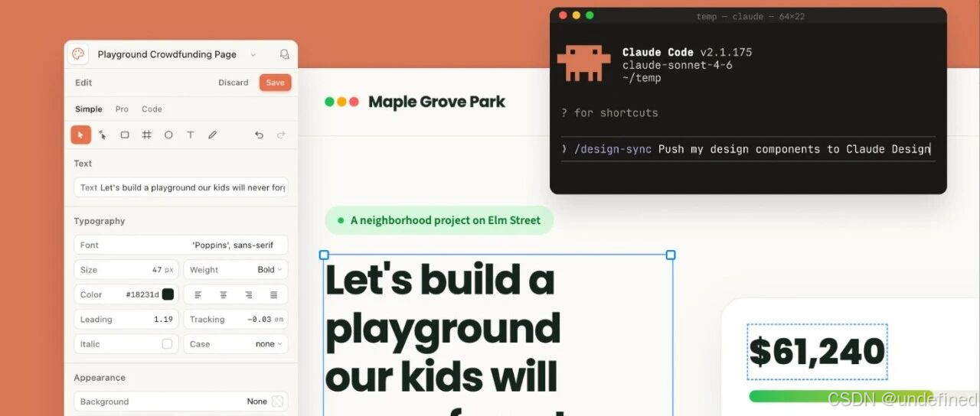
Task: Switch to the Simple tab
Action: tap(89, 109)
